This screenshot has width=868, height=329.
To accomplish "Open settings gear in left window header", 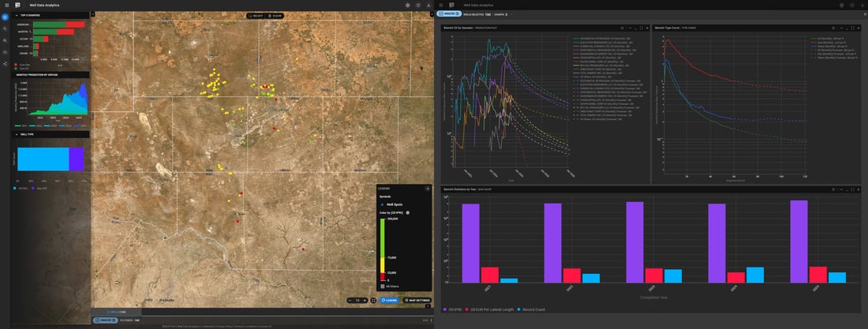I will pyautogui.click(x=406, y=5).
